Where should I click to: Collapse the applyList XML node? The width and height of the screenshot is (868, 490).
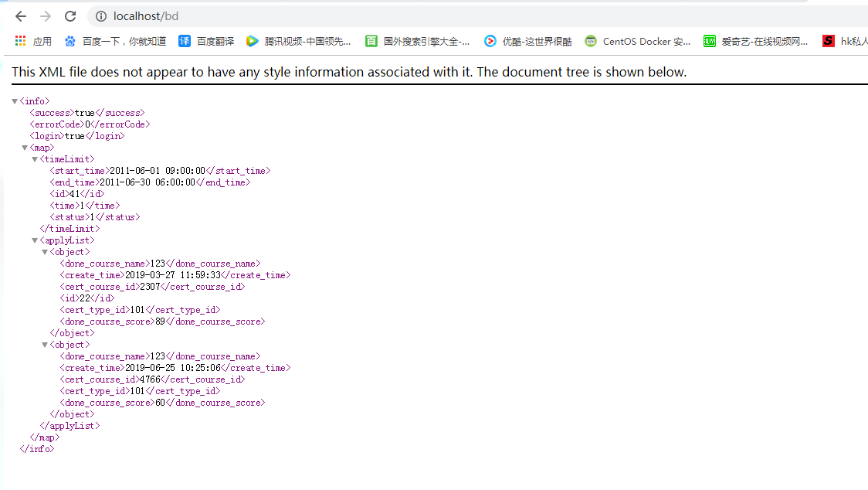pos(34,240)
